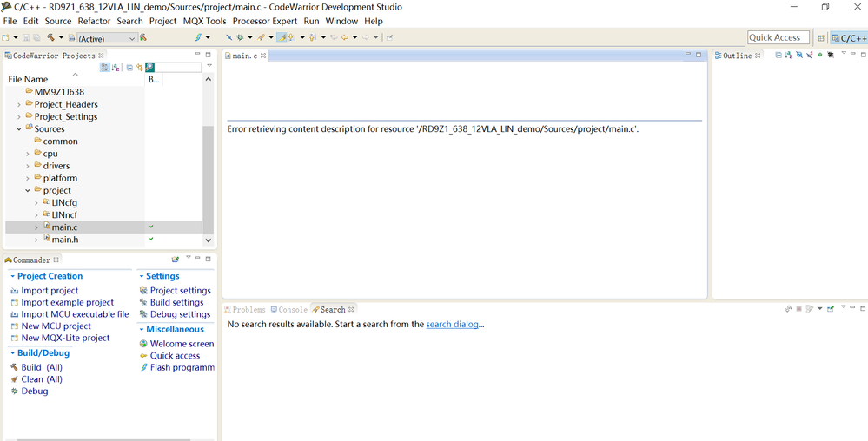The image size is (868, 441).
Task: Collapse the project folder
Action: click(x=28, y=190)
